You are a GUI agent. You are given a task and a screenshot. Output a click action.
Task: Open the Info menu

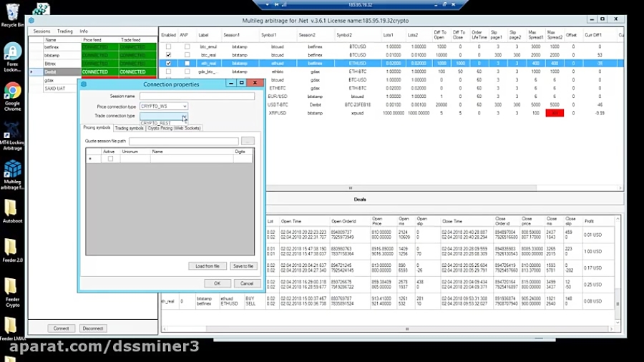click(84, 31)
